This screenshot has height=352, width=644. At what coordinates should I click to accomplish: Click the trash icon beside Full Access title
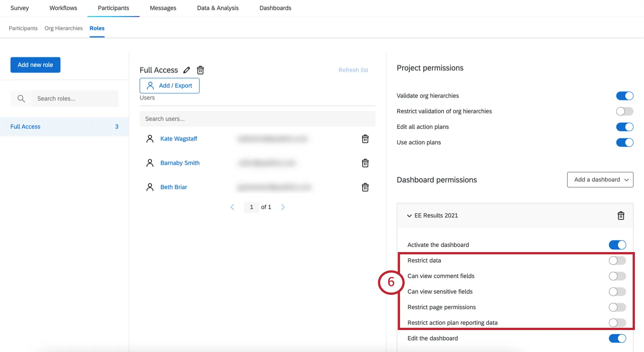click(x=200, y=70)
